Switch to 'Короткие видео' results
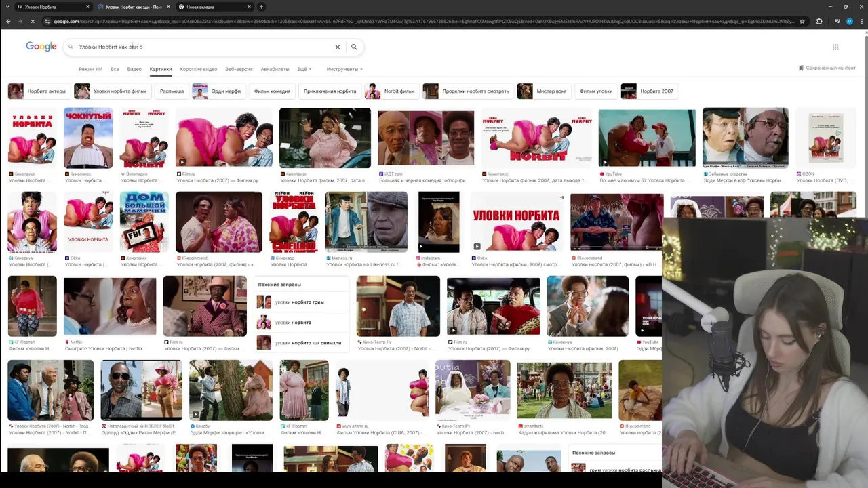Screen dimensions: 868x488 199,69
